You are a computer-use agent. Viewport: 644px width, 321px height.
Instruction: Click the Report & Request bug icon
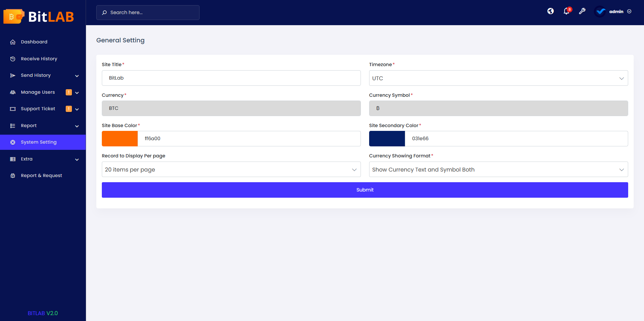pos(13,176)
